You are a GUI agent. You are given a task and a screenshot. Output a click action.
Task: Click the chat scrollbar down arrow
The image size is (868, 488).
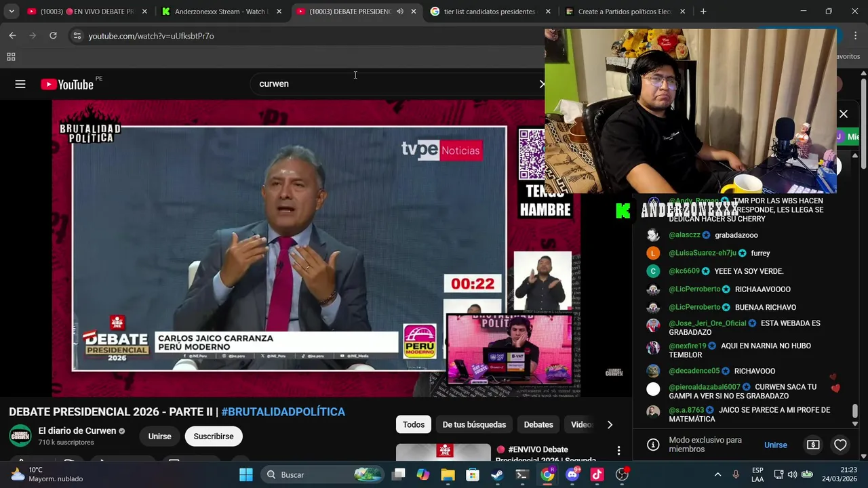point(854,424)
